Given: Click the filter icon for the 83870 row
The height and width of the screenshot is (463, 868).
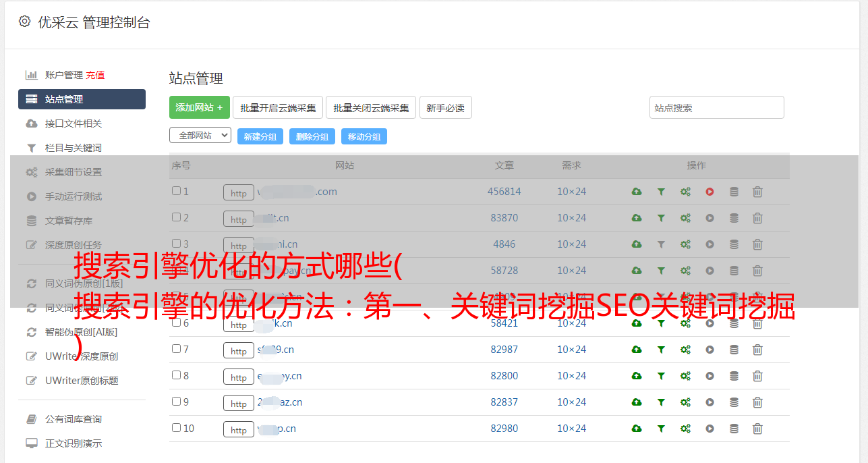Looking at the screenshot, I should point(661,218).
